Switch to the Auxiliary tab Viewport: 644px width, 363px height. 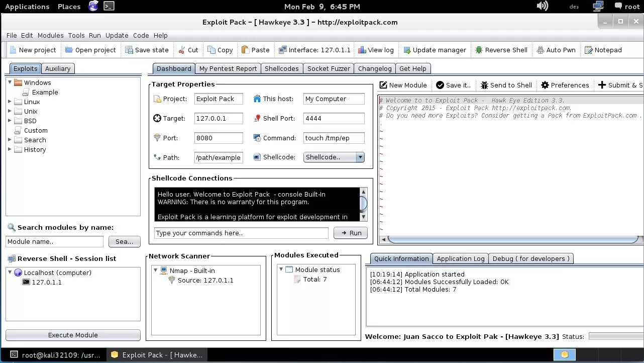pyautogui.click(x=58, y=68)
